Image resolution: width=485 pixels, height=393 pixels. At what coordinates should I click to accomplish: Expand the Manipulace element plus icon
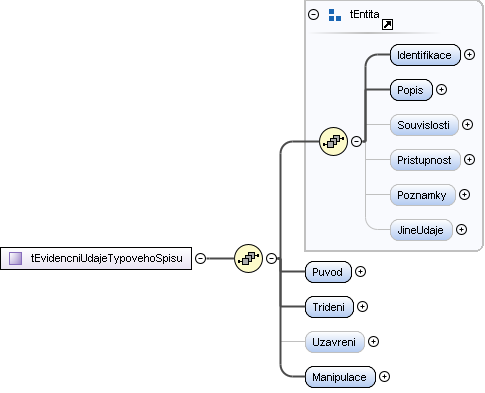point(384,377)
